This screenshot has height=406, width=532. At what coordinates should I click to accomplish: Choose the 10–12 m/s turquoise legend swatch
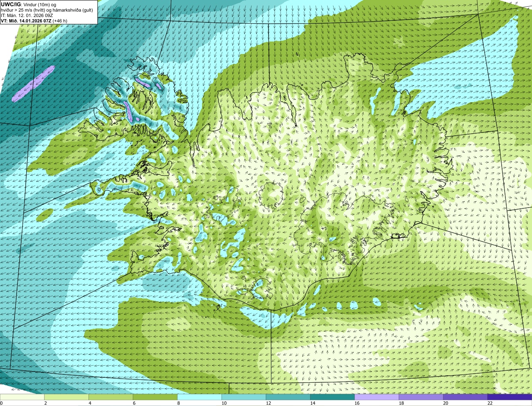pyautogui.click(x=244, y=397)
